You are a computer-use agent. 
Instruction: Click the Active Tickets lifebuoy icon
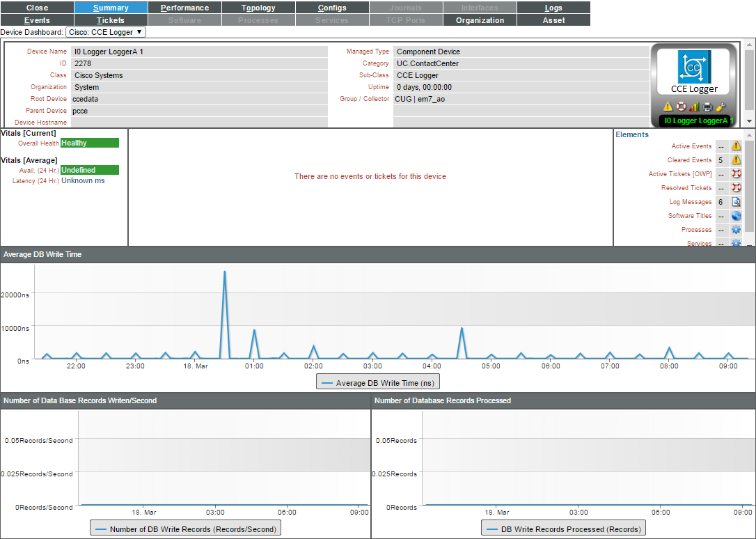click(x=737, y=173)
